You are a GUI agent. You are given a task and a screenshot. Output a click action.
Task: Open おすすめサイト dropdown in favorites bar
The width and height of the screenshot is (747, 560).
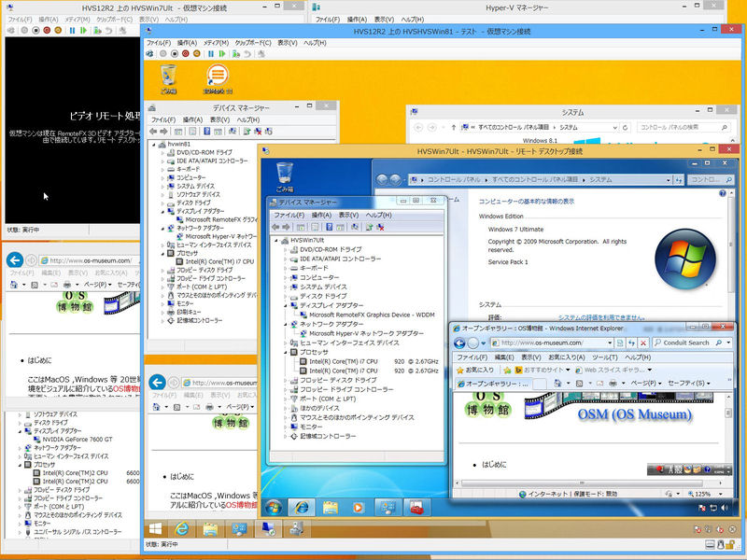[568, 370]
